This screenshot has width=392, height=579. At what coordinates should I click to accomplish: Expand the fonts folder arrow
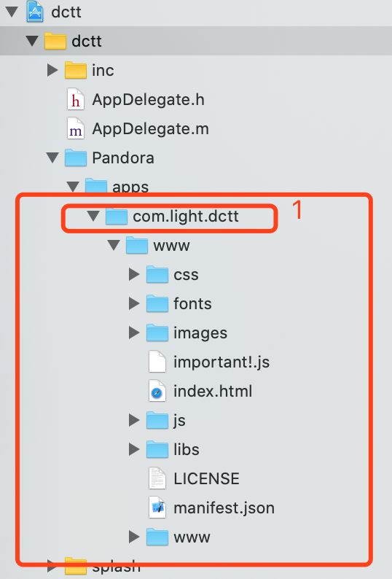click(134, 303)
